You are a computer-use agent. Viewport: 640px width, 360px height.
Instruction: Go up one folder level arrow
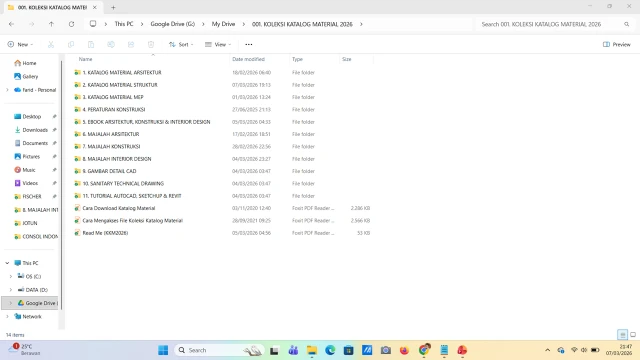point(51,24)
